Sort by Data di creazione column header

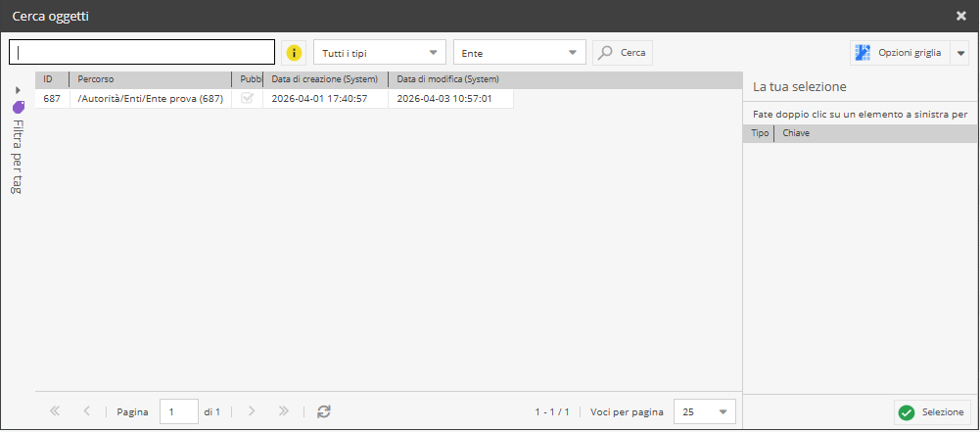(x=324, y=79)
